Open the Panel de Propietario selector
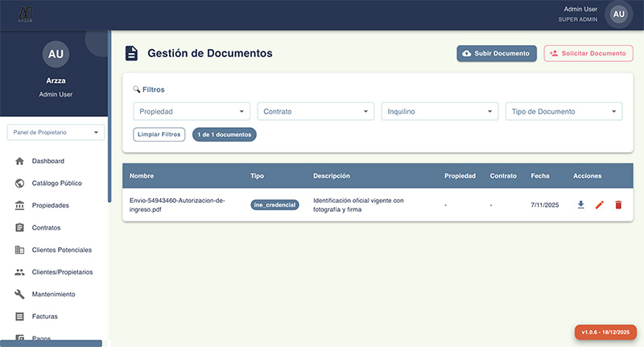The image size is (644, 347). tap(56, 132)
